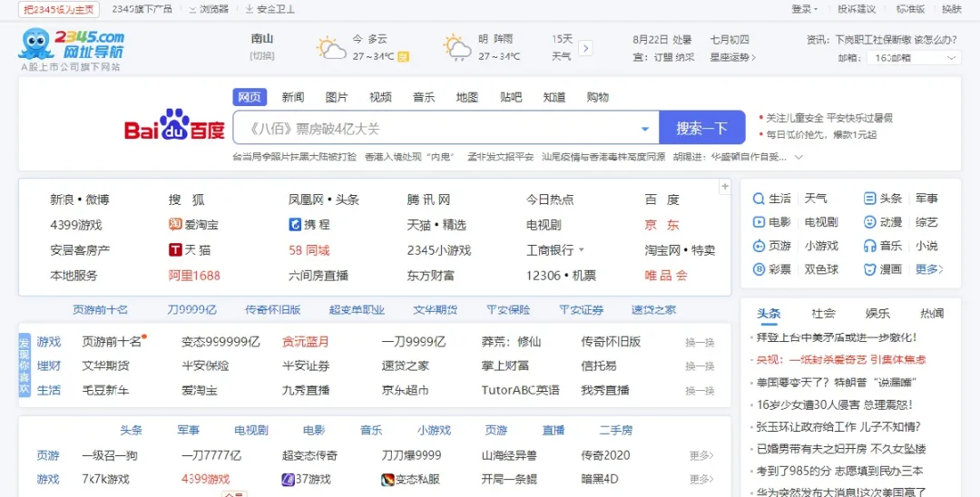This screenshot has width=980, height=497.
Task: Open the 12306·机票 link
Action: 561,276
